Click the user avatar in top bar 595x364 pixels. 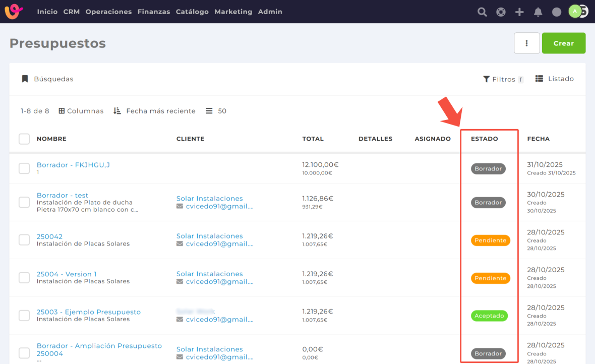pos(575,12)
